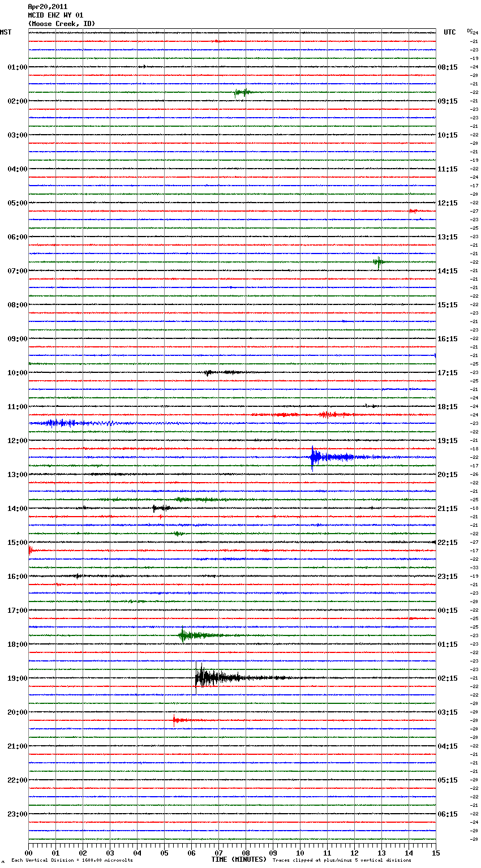
Task: Click the 03:15 UTC time label
Action: click(448, 712)
